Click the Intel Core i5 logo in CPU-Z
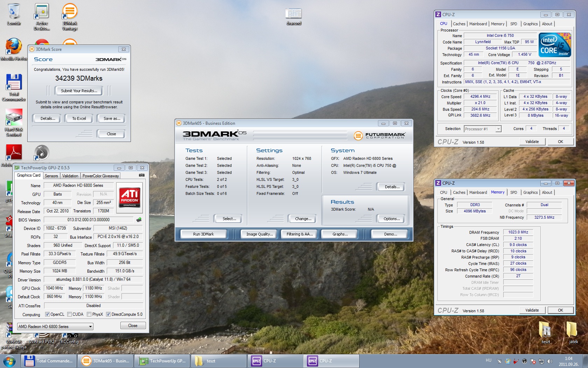The width and height of the screenshot is (588, 368). pos(555,45)
